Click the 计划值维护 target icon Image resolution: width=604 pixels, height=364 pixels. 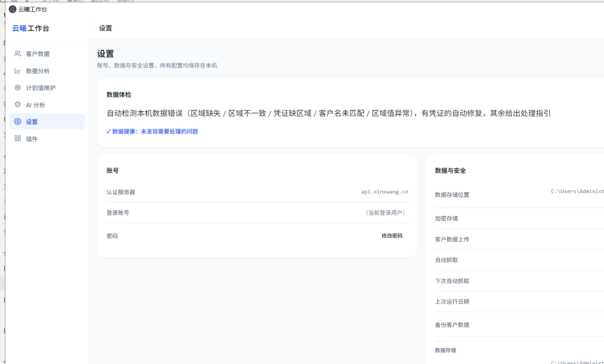click(18, 87)
